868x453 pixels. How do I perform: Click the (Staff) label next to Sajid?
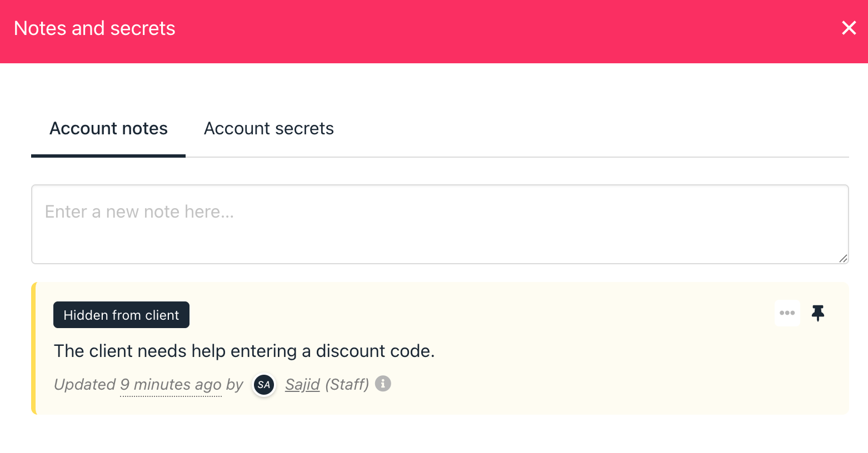click(347, 384)
